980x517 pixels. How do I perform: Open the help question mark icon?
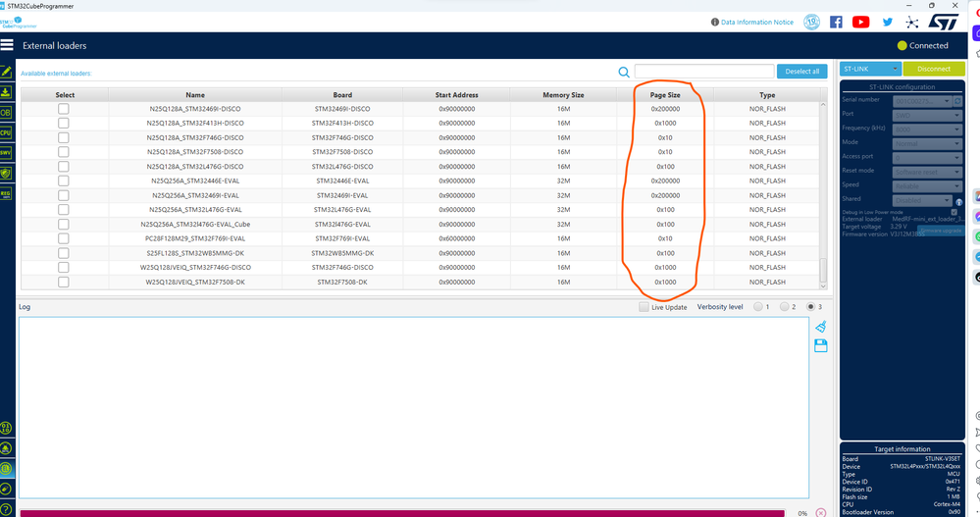[x=6, y=509]
